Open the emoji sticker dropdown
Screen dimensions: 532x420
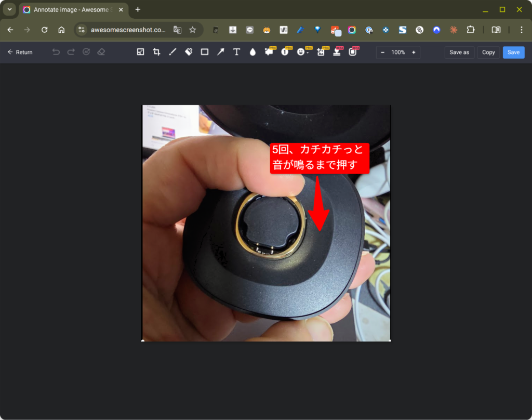[x=301, y=52]
